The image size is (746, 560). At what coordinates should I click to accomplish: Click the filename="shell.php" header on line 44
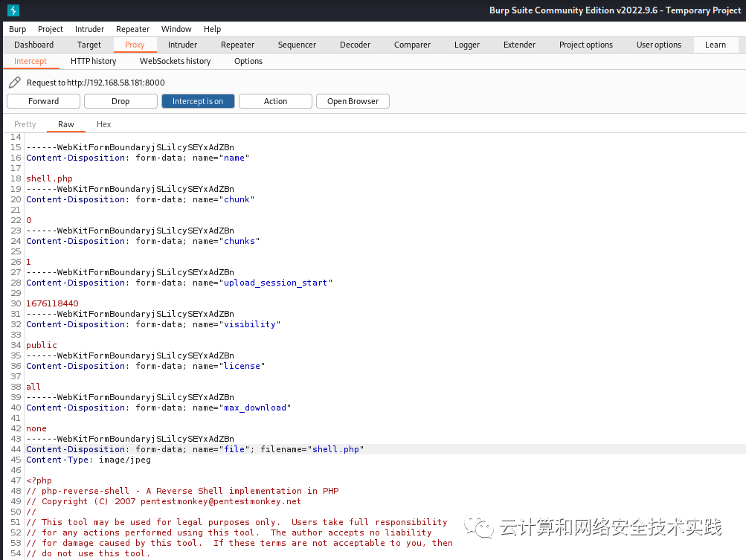click(x=195, y=449)
